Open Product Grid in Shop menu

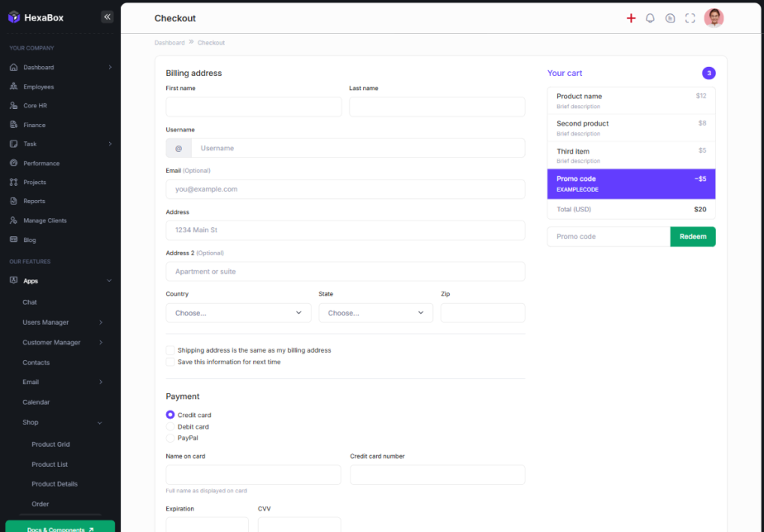pos(50,444)
